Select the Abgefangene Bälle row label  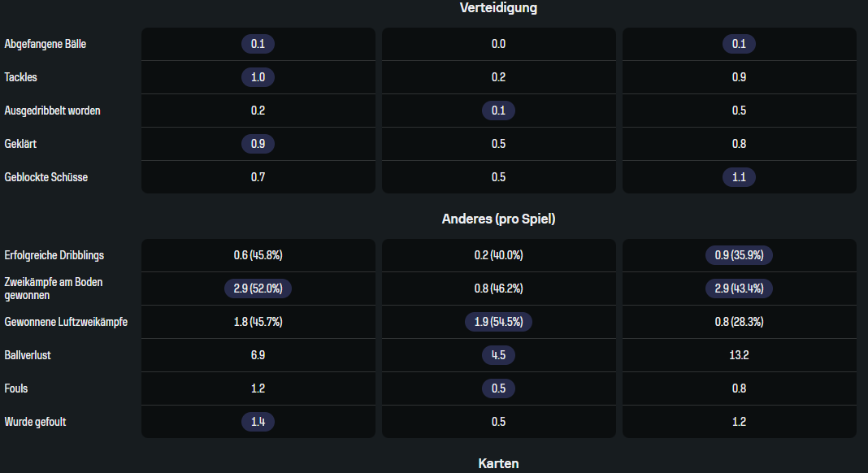[x=46, y=44]
